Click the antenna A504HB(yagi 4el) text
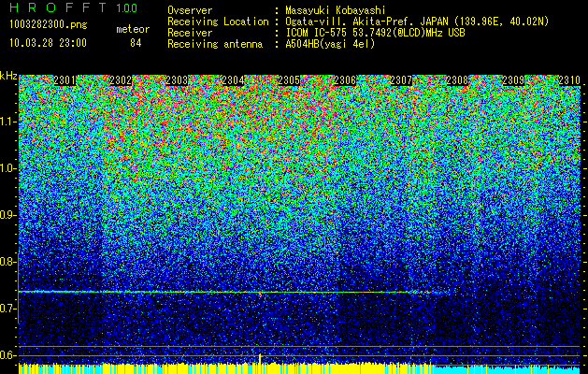This screenshot has height=374, width=588. 330,44
